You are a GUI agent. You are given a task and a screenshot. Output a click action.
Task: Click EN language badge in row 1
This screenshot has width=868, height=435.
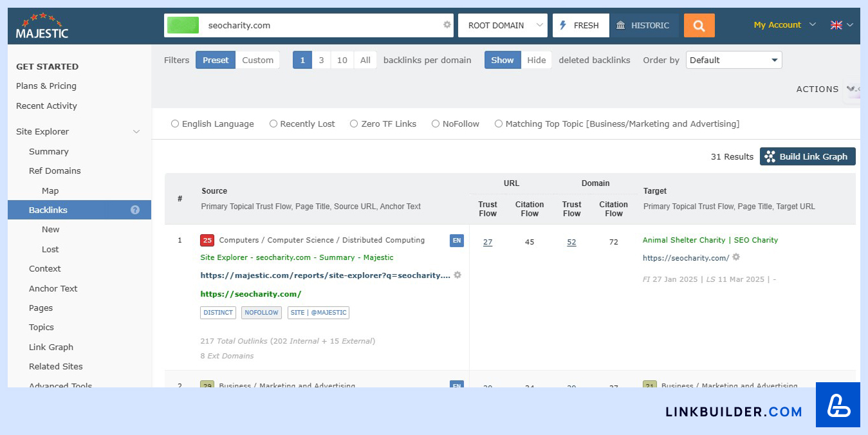[457, 241]
